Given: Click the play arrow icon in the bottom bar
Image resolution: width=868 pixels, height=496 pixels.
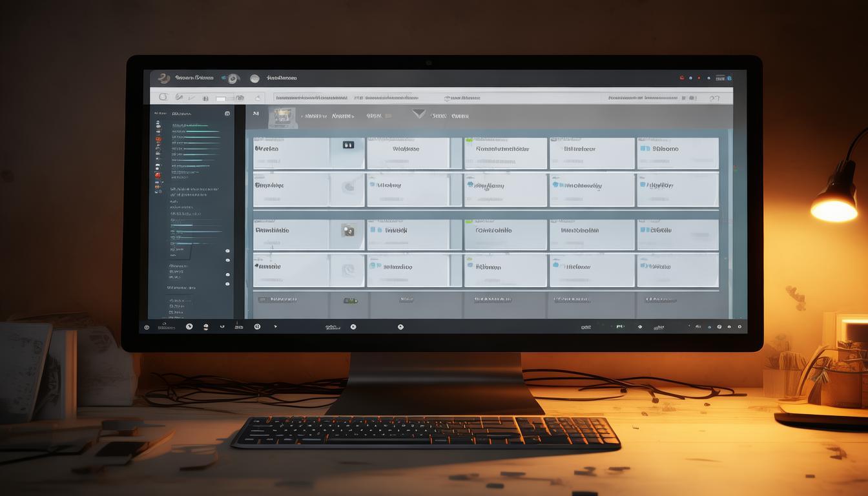Looking at the screenshot, I should pyautogui.click(x=276, y=327).
